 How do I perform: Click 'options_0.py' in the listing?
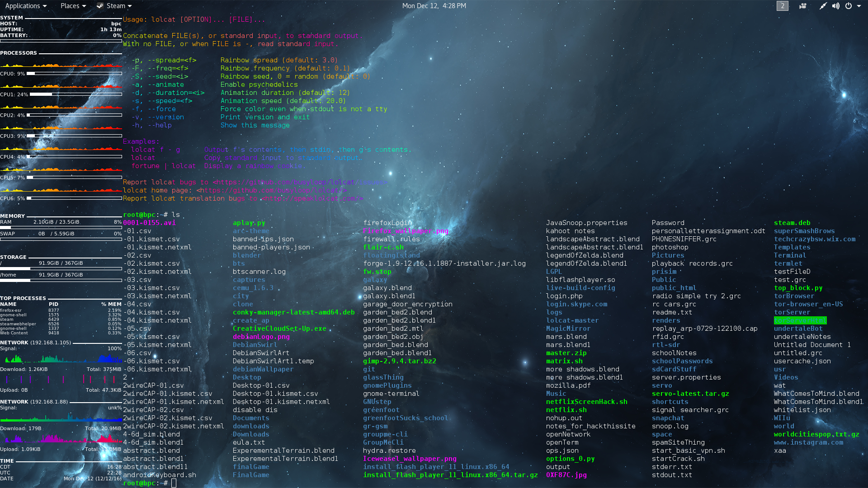571,459
